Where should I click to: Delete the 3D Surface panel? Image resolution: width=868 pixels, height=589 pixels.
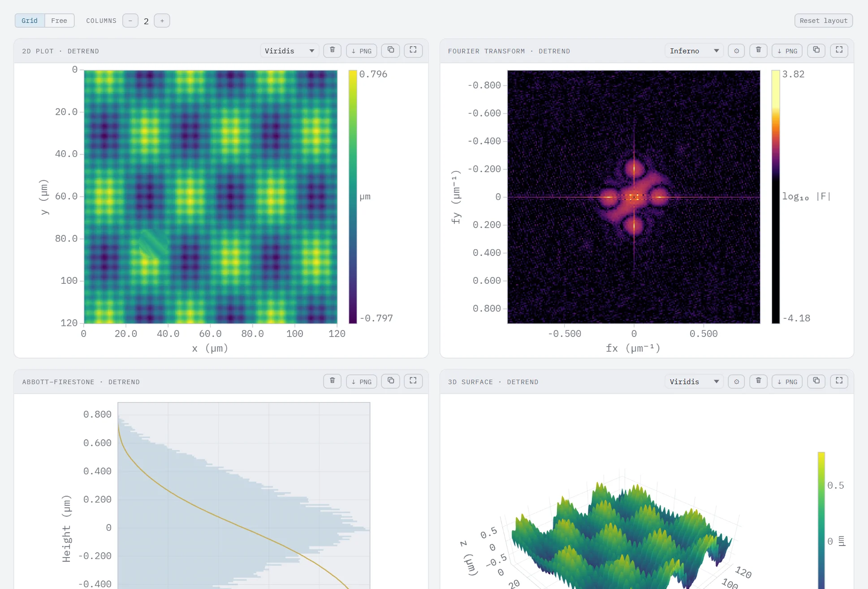[x=759, y=381]
